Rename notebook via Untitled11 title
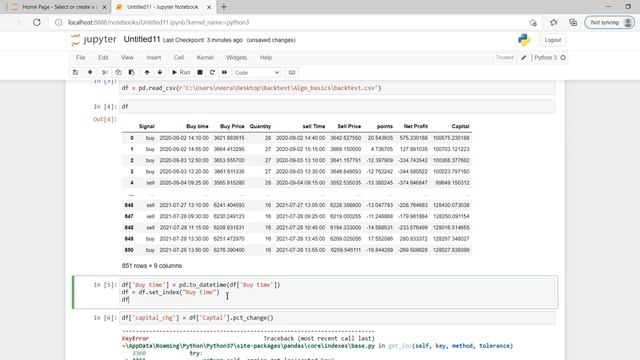The height and width of the screenshot is (360, 640). pos(142,40)
